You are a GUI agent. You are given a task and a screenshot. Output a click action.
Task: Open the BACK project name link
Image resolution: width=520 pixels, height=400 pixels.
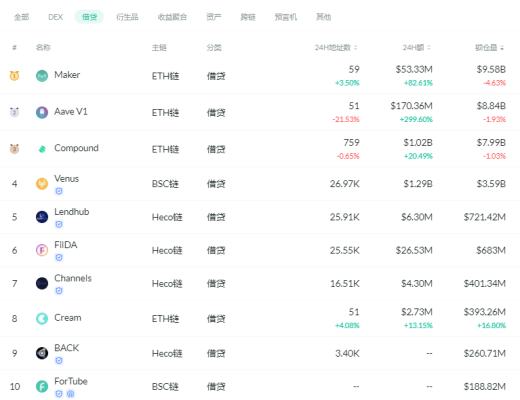[67, 348]
